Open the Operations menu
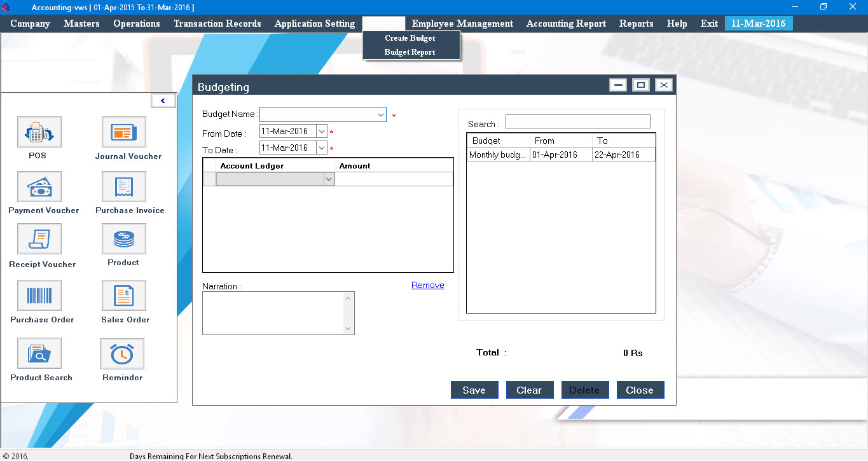The width and height of the screenshot is (868, 461). [x=137, y=24]
